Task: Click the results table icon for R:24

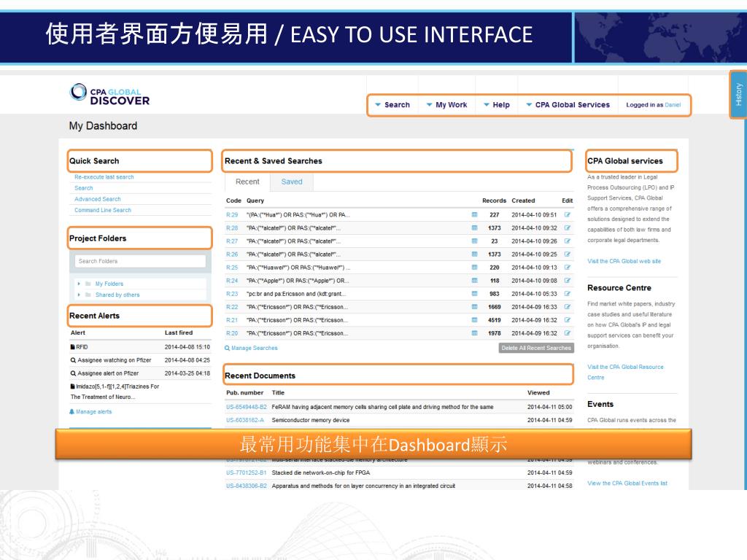Action: (x=474, y=281)
